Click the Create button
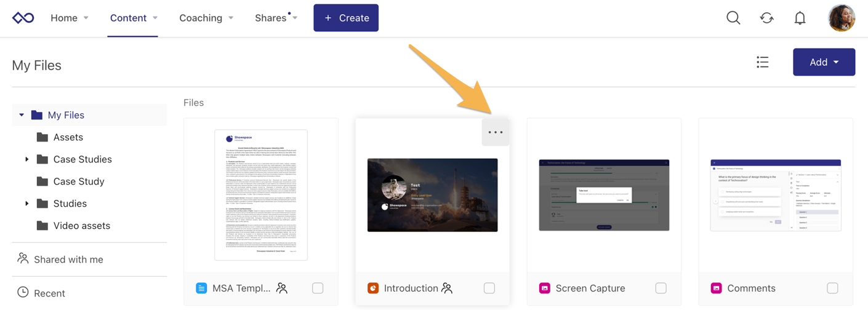The width and height of the screenshot is (868, 310). click(346, 18)
